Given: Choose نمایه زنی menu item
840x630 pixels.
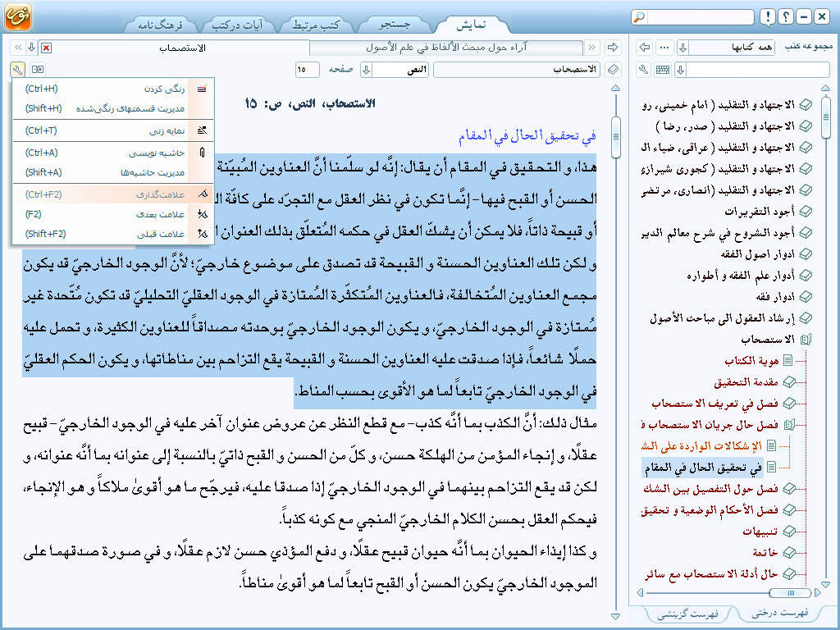Looking at the screenshot, I should [113, 130].
